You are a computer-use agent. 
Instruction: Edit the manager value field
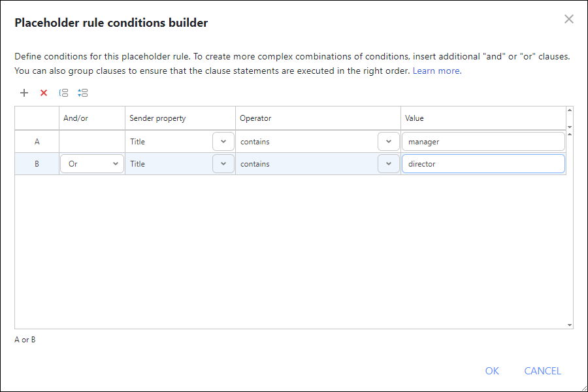(483, 141)
